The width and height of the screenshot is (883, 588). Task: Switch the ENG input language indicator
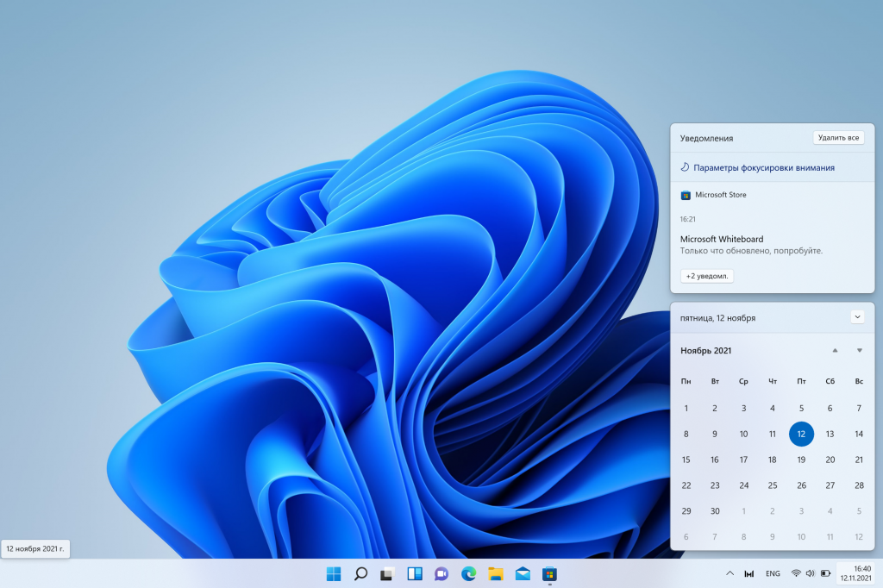(773, 573)
